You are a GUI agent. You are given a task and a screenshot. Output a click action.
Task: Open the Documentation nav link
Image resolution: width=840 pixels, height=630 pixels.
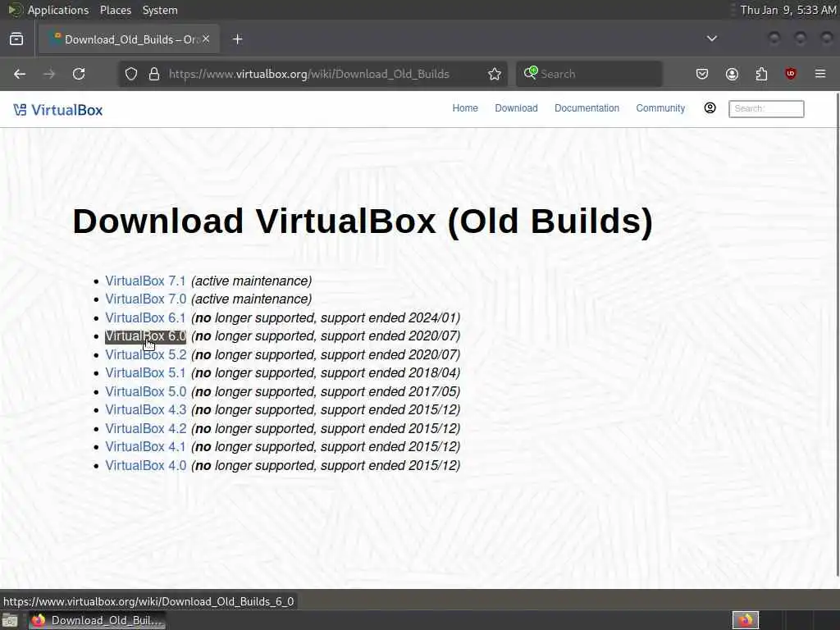tap(587, 108)
